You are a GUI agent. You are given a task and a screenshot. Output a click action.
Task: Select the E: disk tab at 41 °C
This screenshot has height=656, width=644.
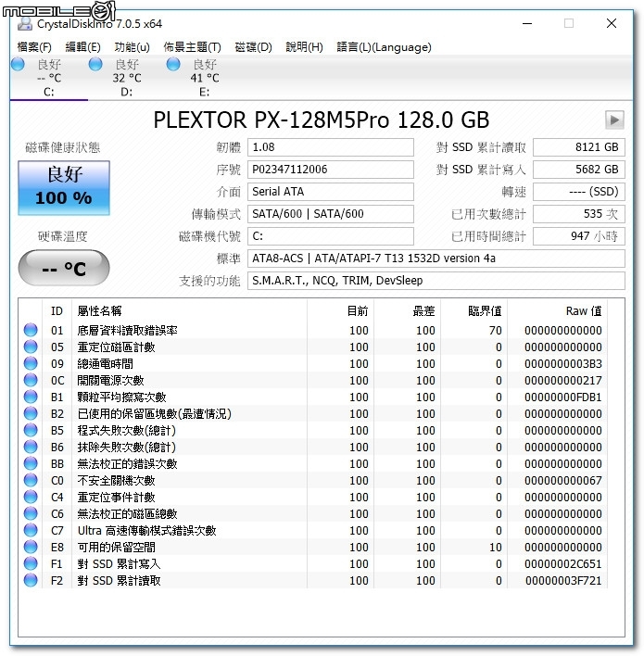(204, 78)
